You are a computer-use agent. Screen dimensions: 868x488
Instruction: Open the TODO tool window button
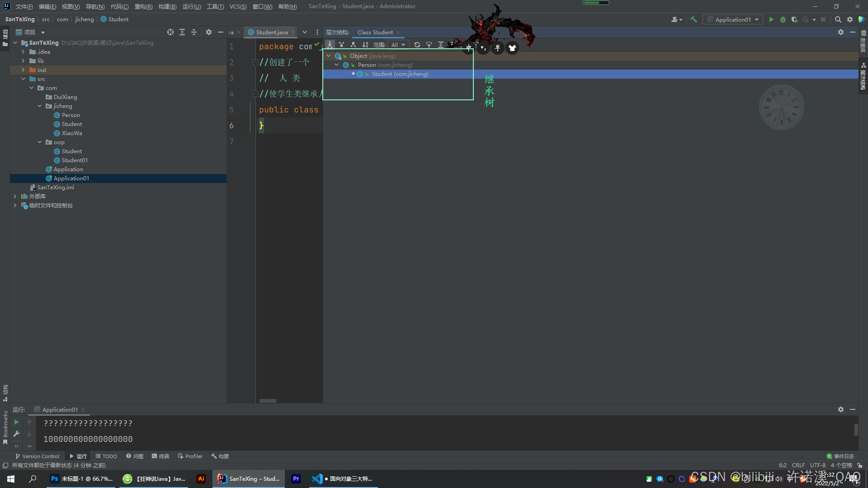click(106, 456)
